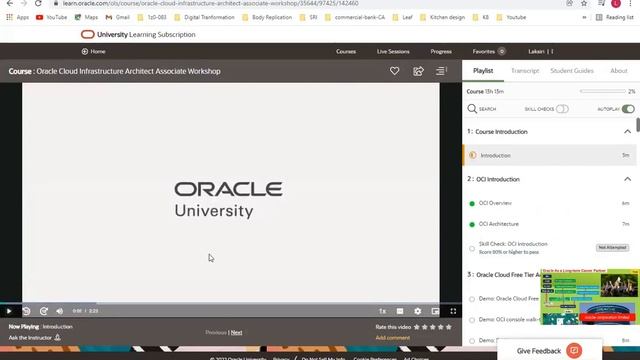
Task: Open the Gmail bookmark
Action: tap(118, 17)
